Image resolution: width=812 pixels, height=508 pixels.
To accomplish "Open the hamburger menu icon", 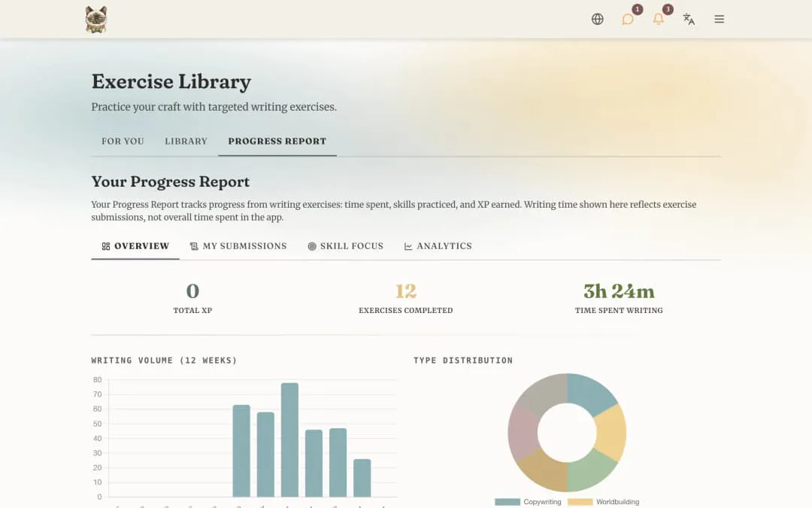I will click(719, 19).
